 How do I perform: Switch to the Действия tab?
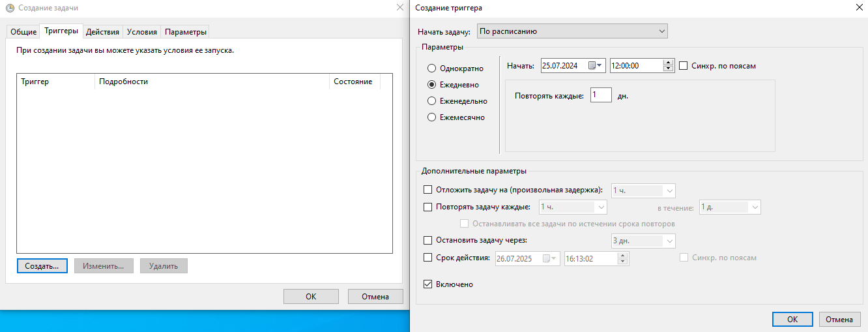102,32
